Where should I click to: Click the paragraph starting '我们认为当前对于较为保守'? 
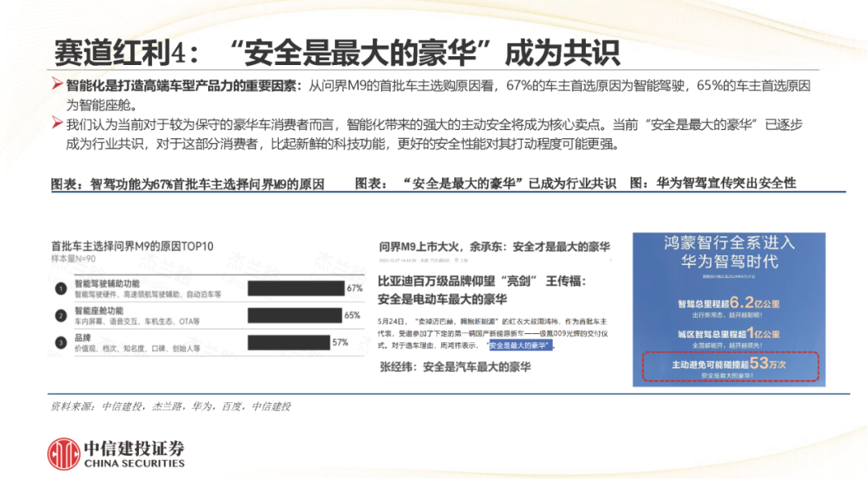tap(435, 134)
